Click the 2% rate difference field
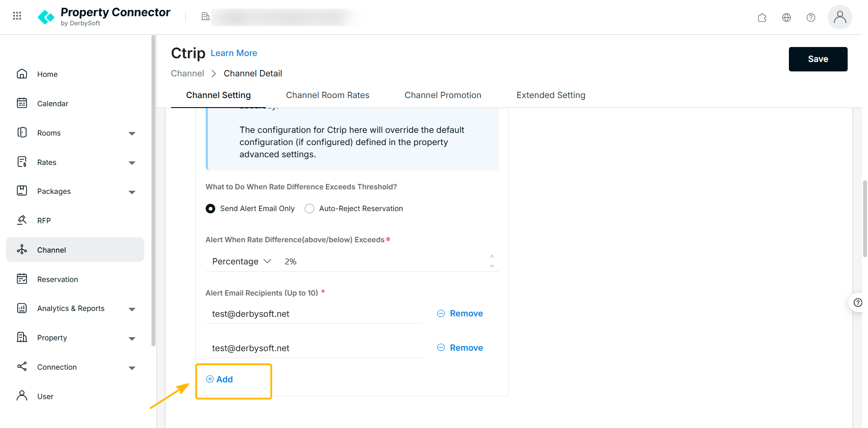 tap(383, 261)
